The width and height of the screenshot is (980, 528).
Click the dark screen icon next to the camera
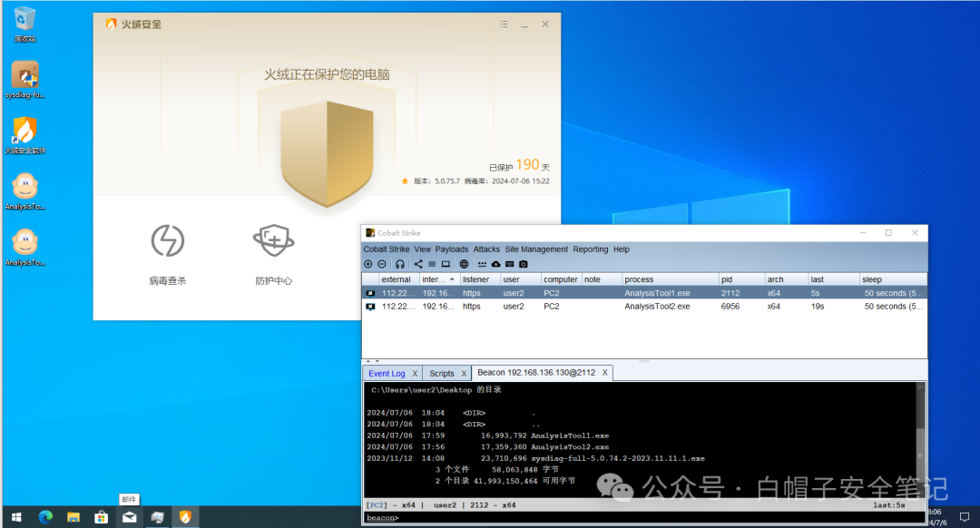point(509,264)
